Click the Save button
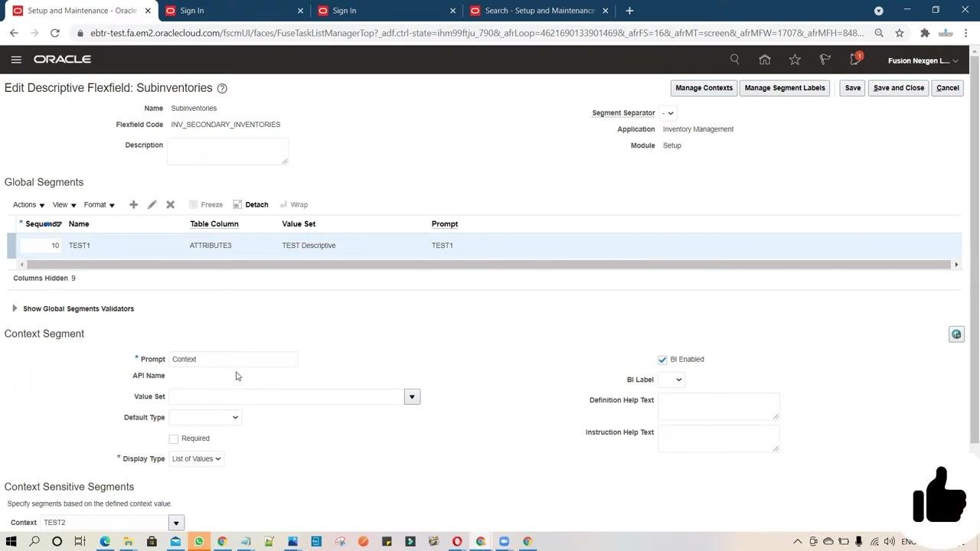The image size is (980, 551). pos(852,88)
